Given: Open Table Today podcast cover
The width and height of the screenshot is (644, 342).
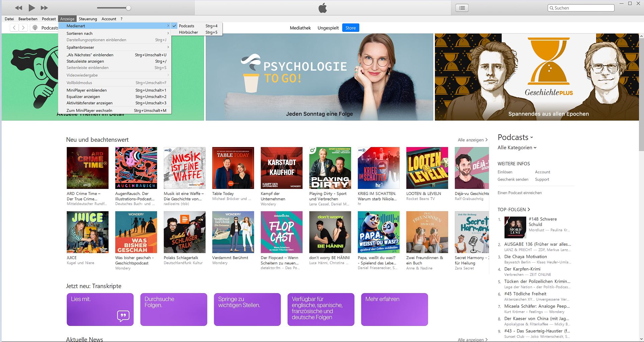Looking at the screenshot, I should pyautogui.click(x=233, y=168).
